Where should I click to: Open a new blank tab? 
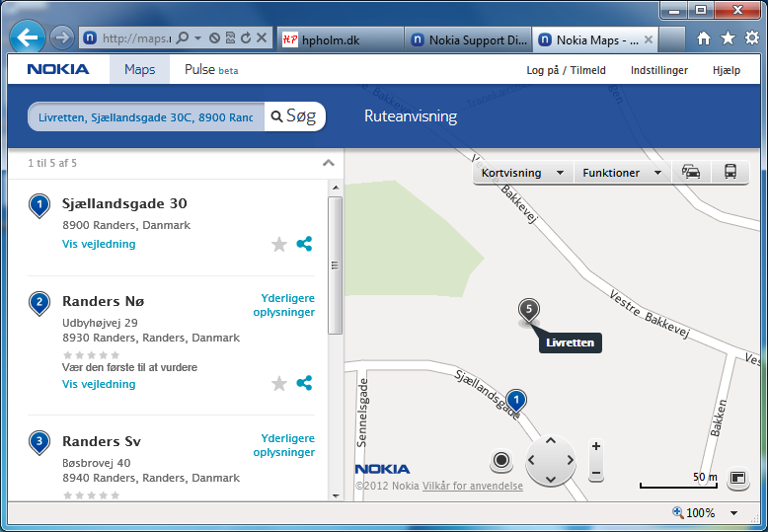pyautogui.click(x=672, y=39)
